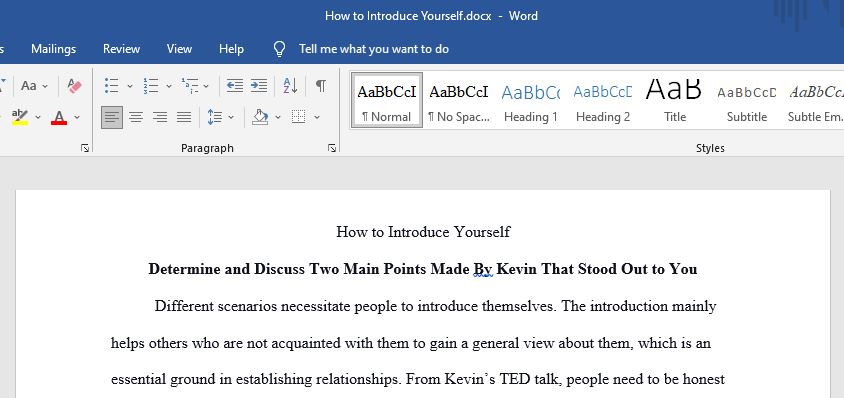Apply the red font color
The height and width of the screenshot is (398, 844).
tap(59, 117)
